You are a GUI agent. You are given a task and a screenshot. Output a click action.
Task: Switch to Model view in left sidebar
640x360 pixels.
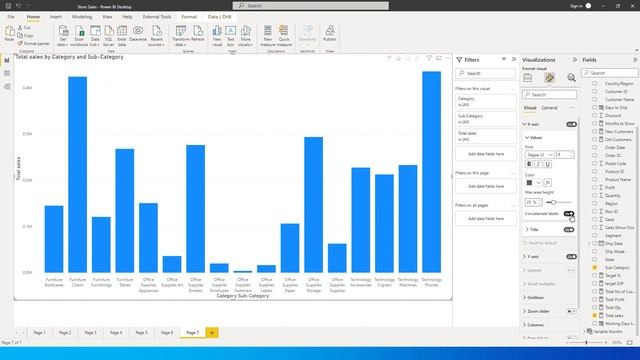[7, 87]
